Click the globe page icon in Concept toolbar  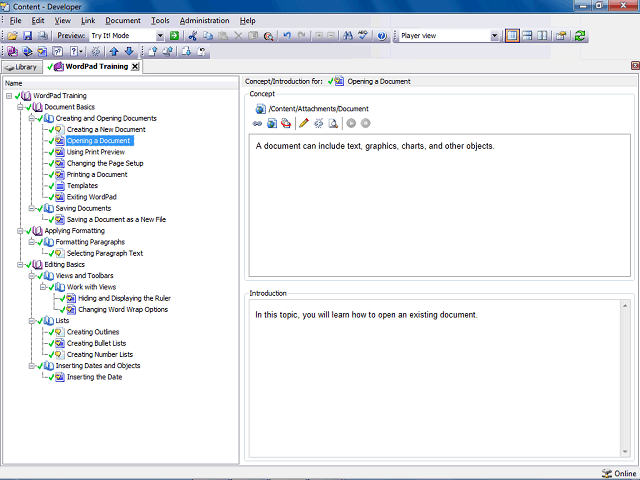coord(272,123)
